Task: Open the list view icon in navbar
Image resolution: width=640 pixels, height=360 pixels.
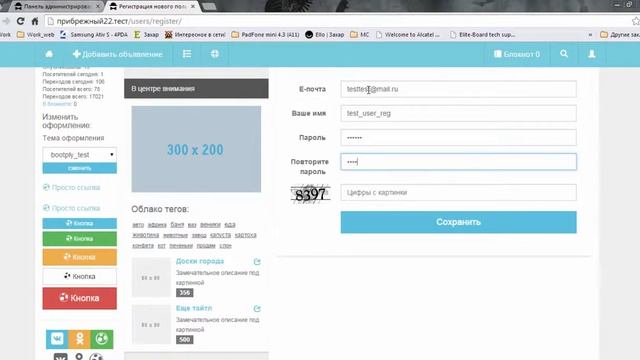Action: click(x=187, y=54)
